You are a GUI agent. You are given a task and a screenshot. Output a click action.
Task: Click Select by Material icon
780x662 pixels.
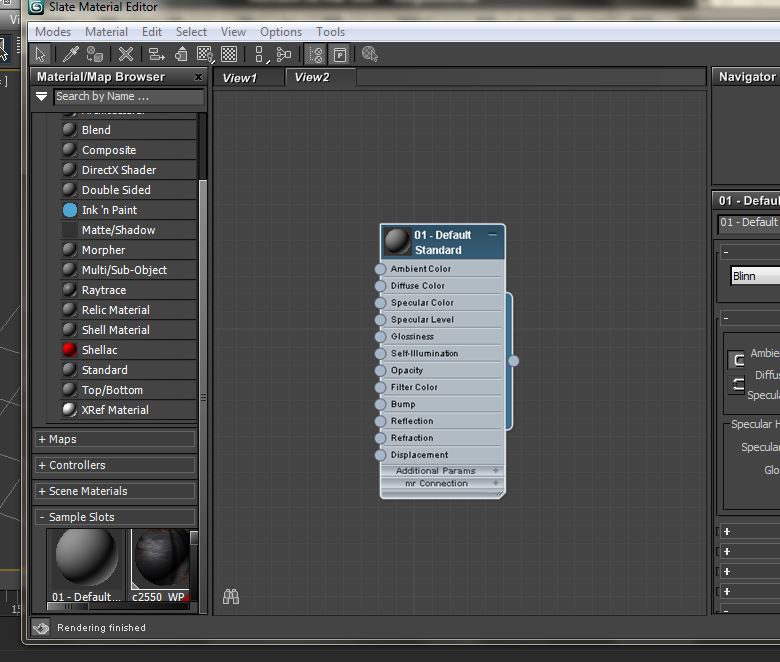pyautogui.click(x=370, y=54)
